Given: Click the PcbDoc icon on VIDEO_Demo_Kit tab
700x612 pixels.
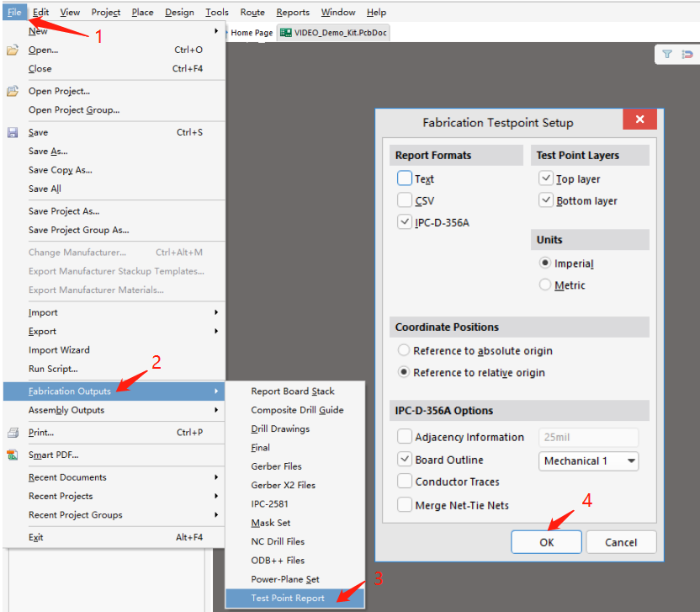Looking at the screenshot, I should point(286,33).
